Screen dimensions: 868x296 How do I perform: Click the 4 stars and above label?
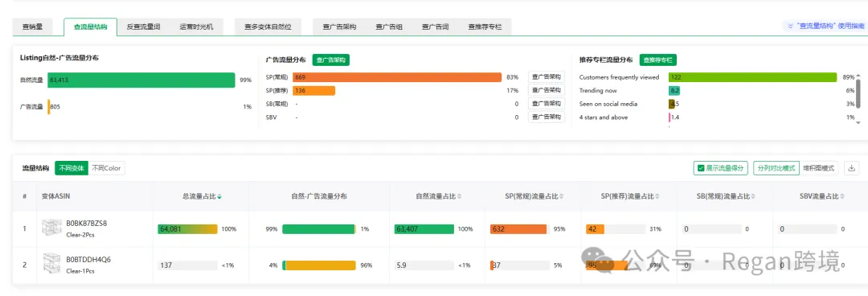tap(604, 117)
